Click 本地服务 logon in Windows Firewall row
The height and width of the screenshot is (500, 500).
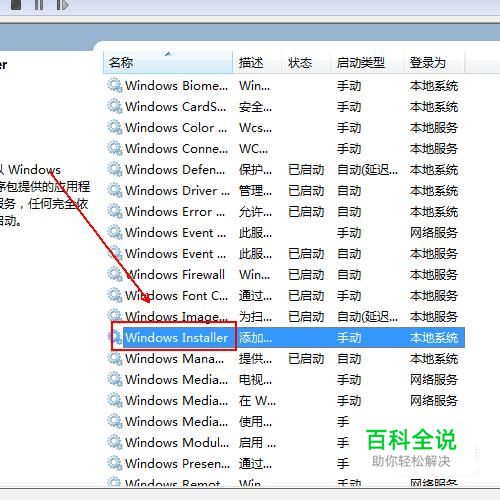point(434,274)
